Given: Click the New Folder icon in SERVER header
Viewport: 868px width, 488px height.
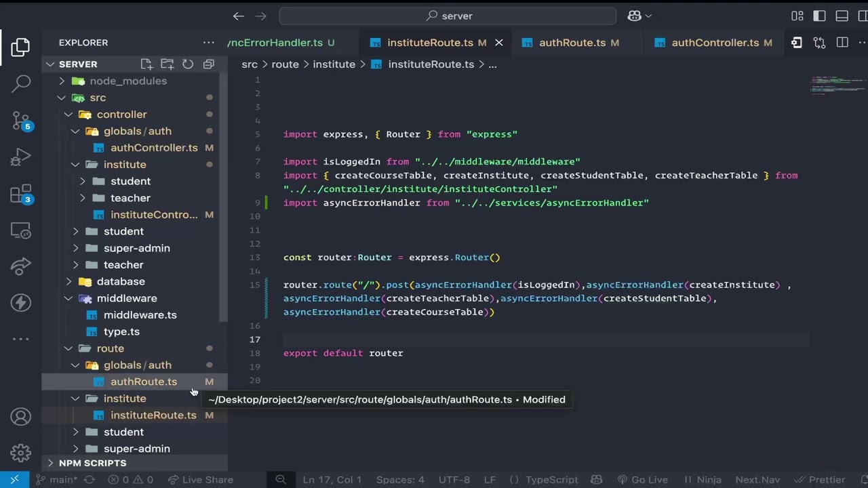Looking at the screenshot, I should pos(167,64).
